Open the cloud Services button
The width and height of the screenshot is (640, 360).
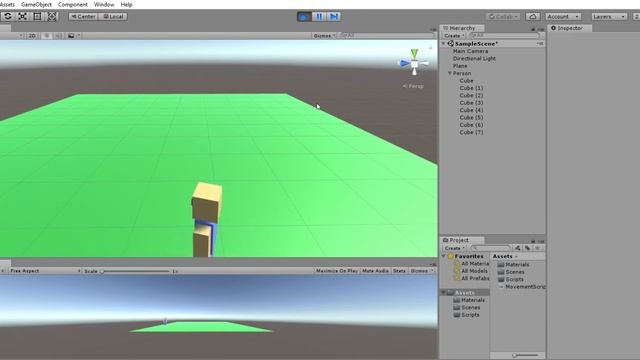[x=533, y=16]
